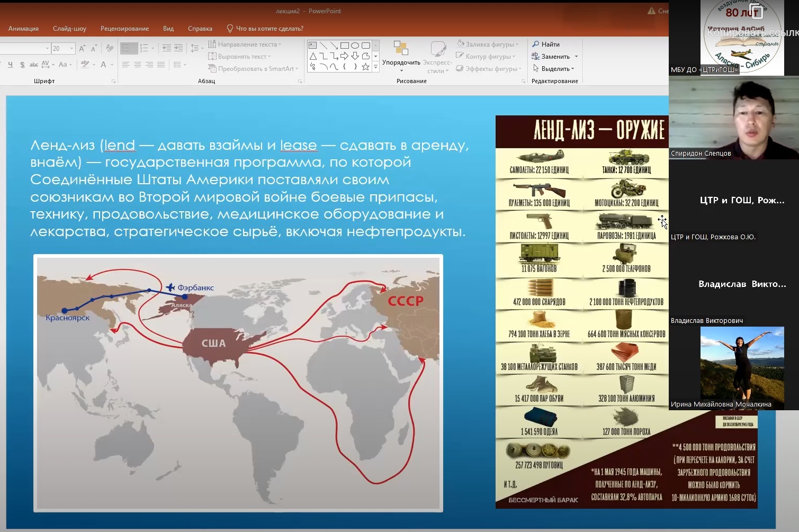The image size is (799, 532).
Task: Click the Increase Font Size icon
Action: coord(82,48)
